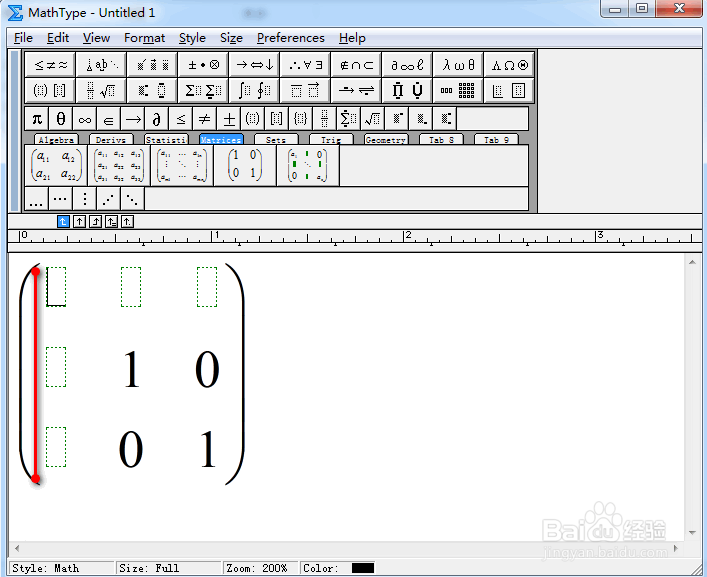Viewport: 707px width, 577px height.
Task: Click the empty bottom-left matrix slot
Action: tap(56, 447)
